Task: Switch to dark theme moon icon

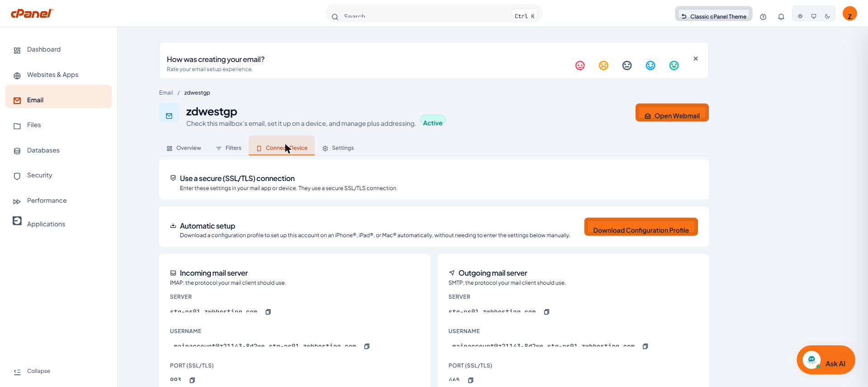Action: coord(827,16)
